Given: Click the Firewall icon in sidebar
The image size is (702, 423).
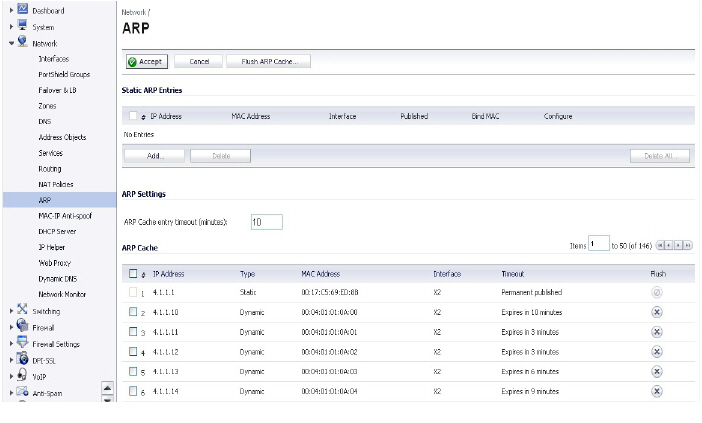Looking at the screenshot, I should (22, 325).
